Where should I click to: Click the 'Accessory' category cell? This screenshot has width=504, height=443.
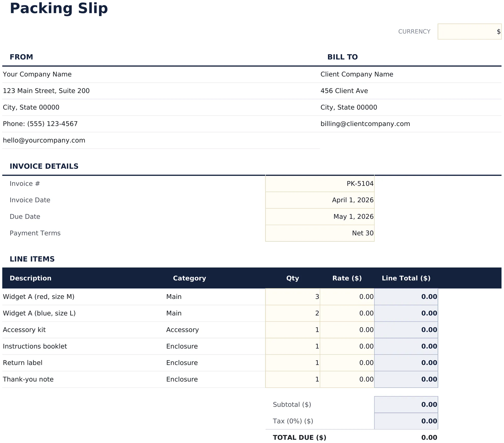pos(182,330)
